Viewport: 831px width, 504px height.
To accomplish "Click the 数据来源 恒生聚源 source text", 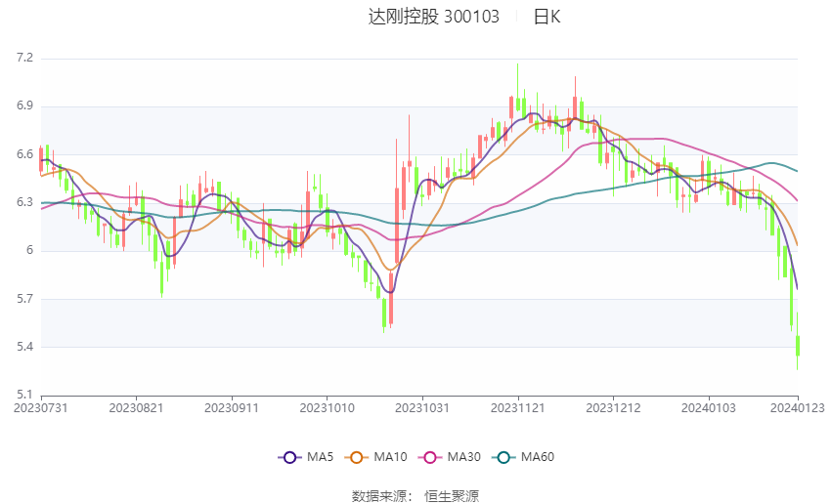I will point(415,496).
